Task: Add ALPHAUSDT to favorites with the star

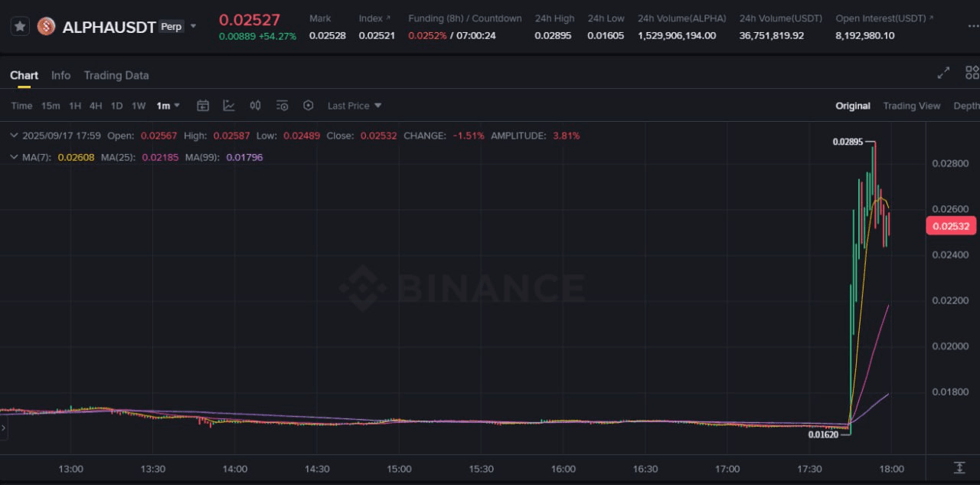Action: [x=21, y=27]
